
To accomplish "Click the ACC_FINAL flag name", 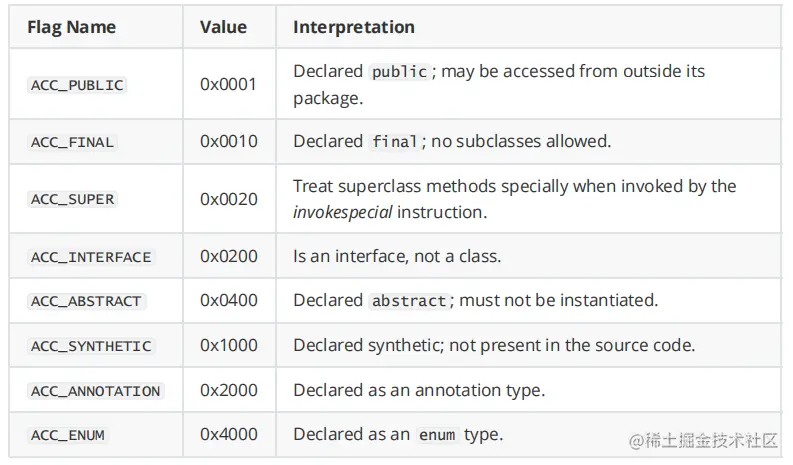I will (72, 143).
